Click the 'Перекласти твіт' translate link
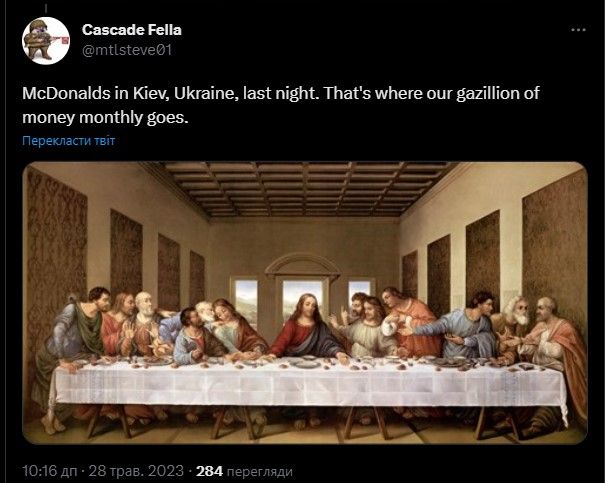Screen dimensions: 605x483 click(x=68, y=140)
